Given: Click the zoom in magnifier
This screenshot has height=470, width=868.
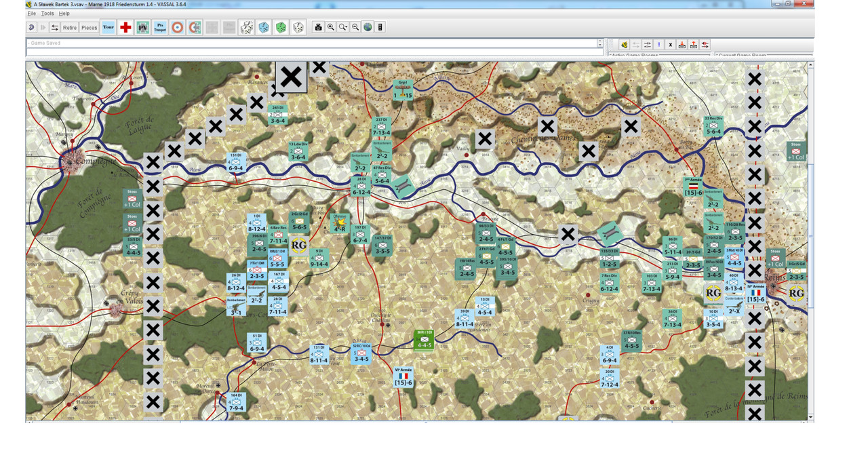Looking at the screenshot, I should [x=330, y=27].
